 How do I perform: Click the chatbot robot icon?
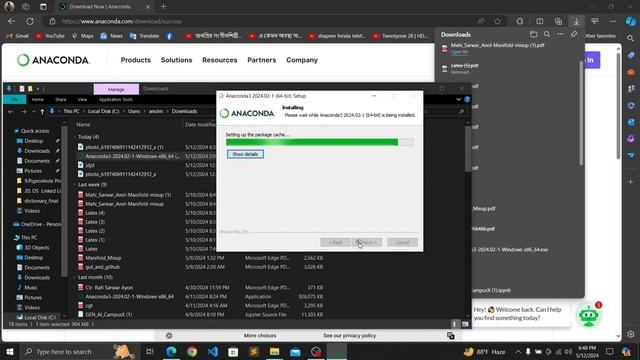pos(589,316)
